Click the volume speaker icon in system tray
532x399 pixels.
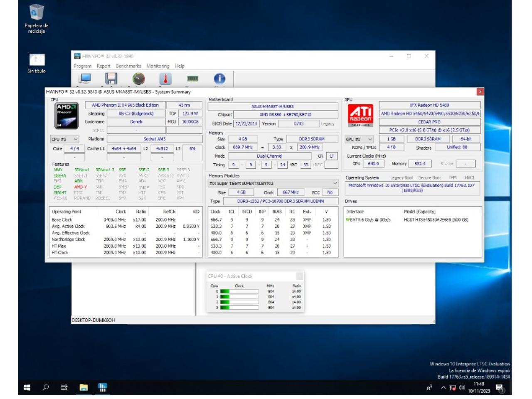click(x=462, y=388)
